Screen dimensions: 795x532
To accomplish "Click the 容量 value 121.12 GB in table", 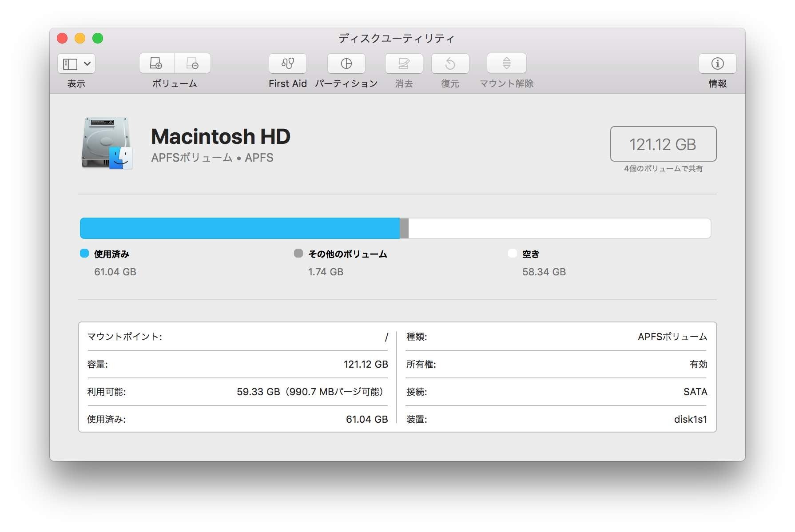I will [366, 364].
